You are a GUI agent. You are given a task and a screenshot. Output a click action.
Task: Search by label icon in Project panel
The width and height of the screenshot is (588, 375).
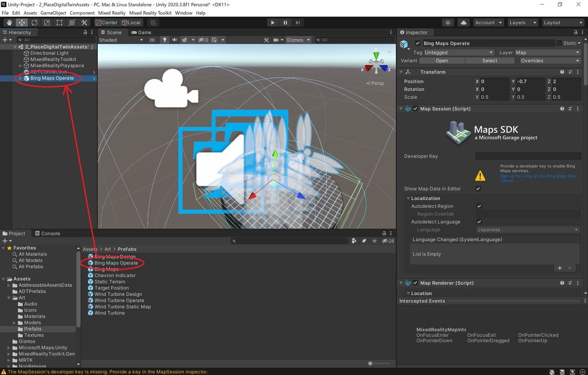click(x=364, y=241)
